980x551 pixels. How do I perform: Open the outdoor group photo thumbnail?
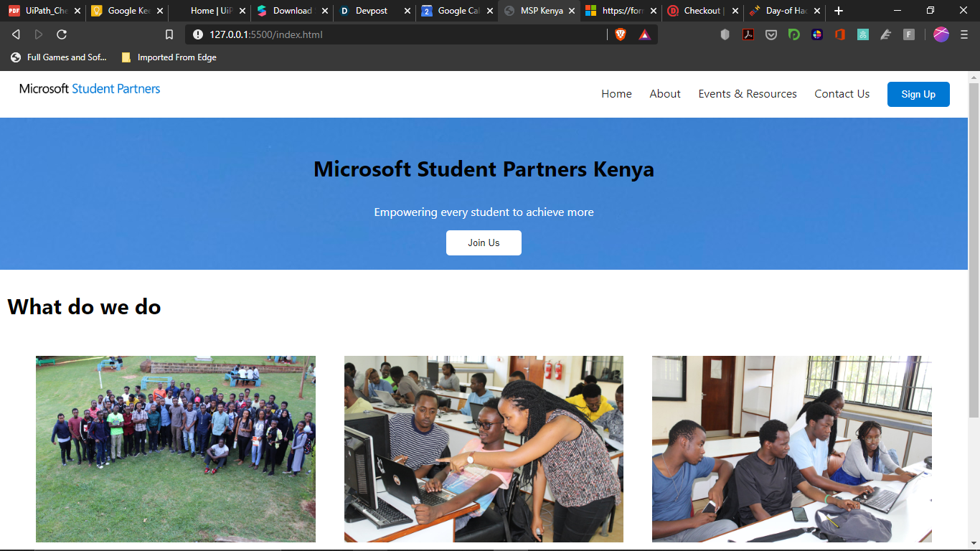(176, 449)
